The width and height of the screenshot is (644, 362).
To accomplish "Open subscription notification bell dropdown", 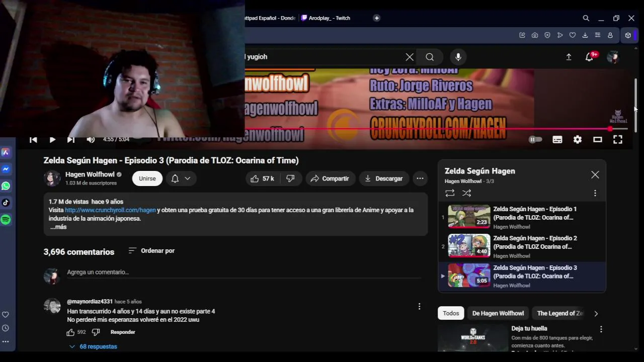I will coord(181,178).
